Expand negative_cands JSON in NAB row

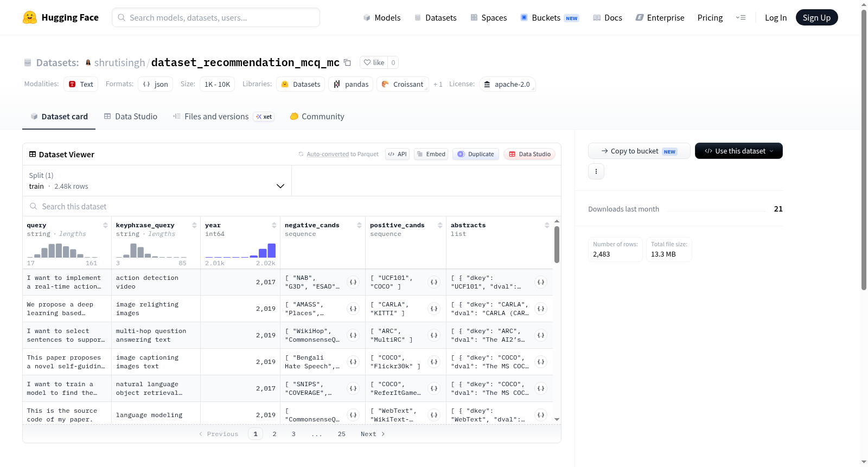pos(353,282)
